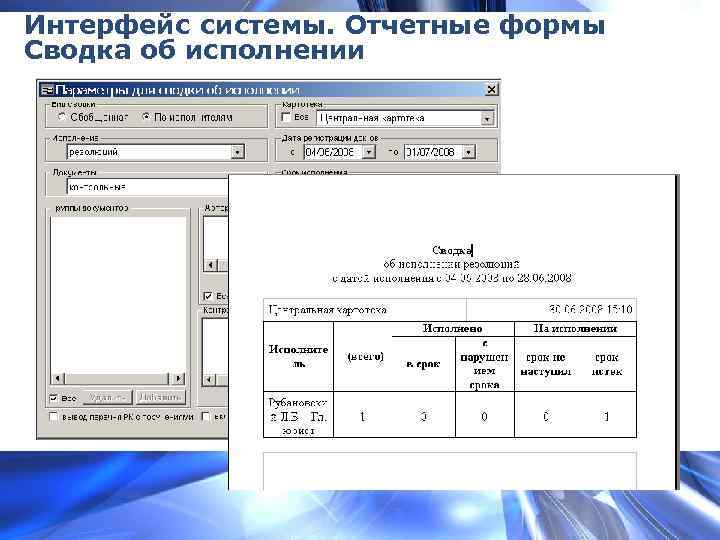Click the "срок не наступил" header cell
This screenshot has height=540, width=720.
546,364
